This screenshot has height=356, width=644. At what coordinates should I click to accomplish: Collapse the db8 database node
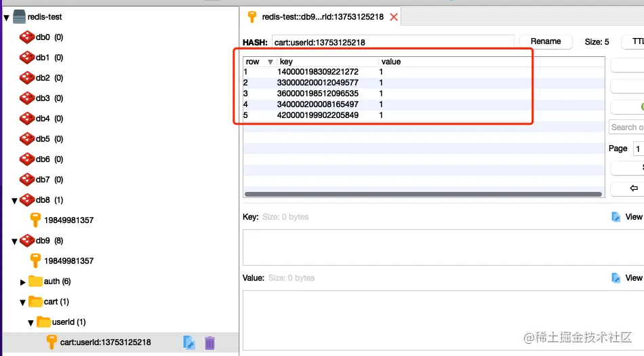(x=14, y=201)
